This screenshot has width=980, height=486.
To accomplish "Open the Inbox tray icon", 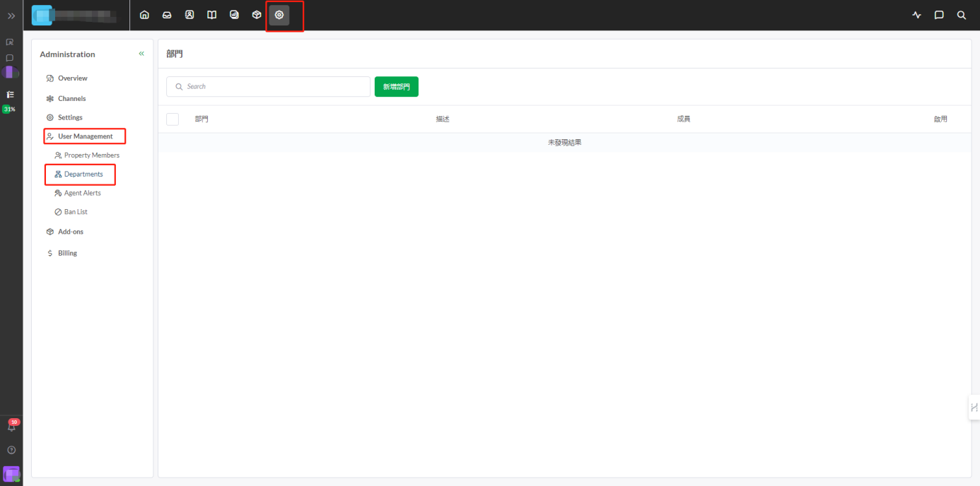I will coord(167,15).
